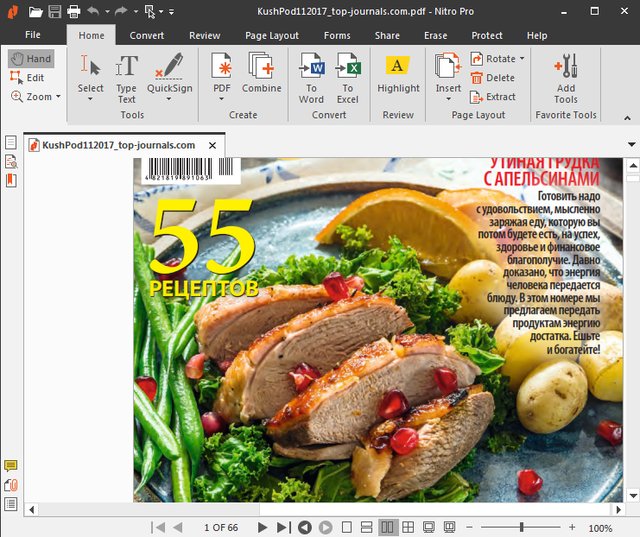Switch to single page view mode

(x=345, y=527)
